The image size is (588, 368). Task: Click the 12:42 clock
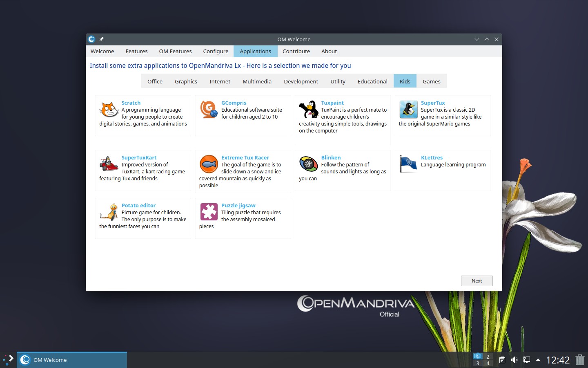[558, 360]
